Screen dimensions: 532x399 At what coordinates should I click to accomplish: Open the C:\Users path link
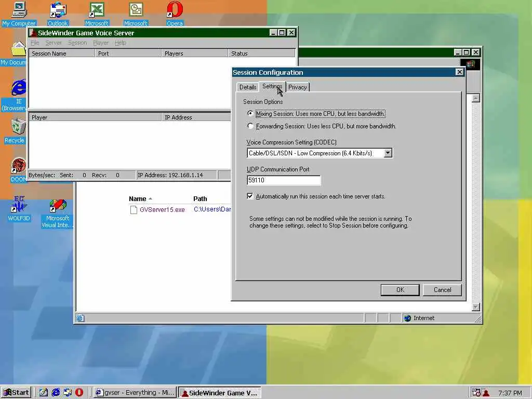click(212, 209)
